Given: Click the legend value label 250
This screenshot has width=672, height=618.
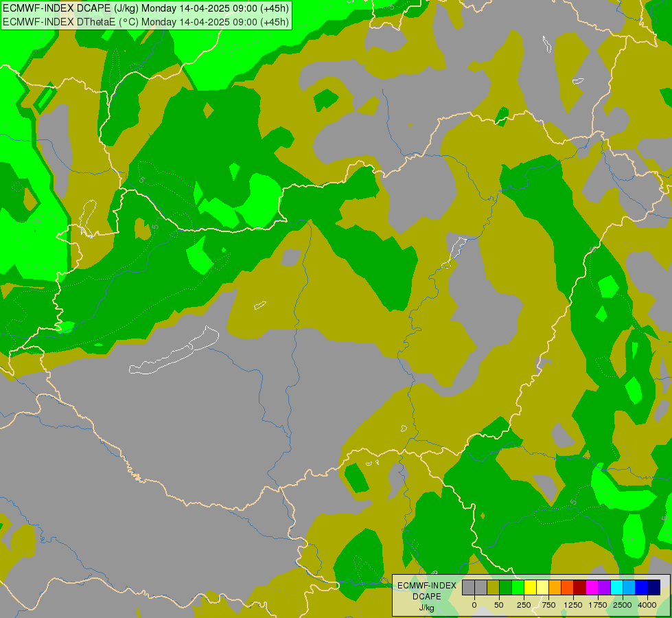Looking at the screenshot, I should coord(524,605).
